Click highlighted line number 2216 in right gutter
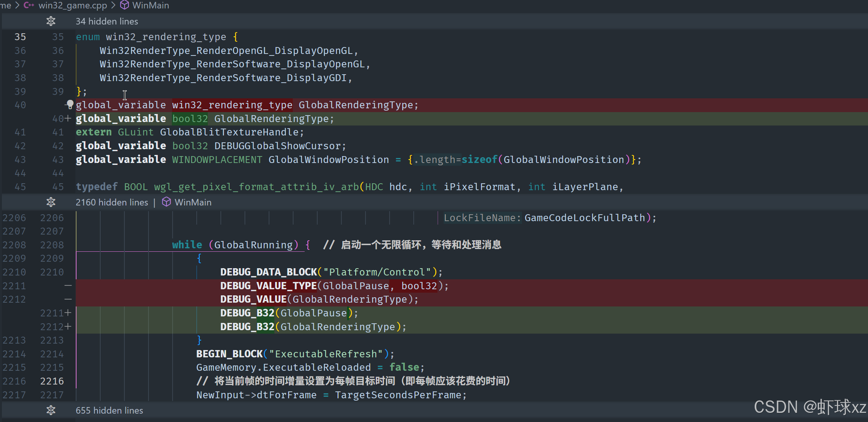The image size is (868, 422). pyautogui.click(x=52, y=381)
